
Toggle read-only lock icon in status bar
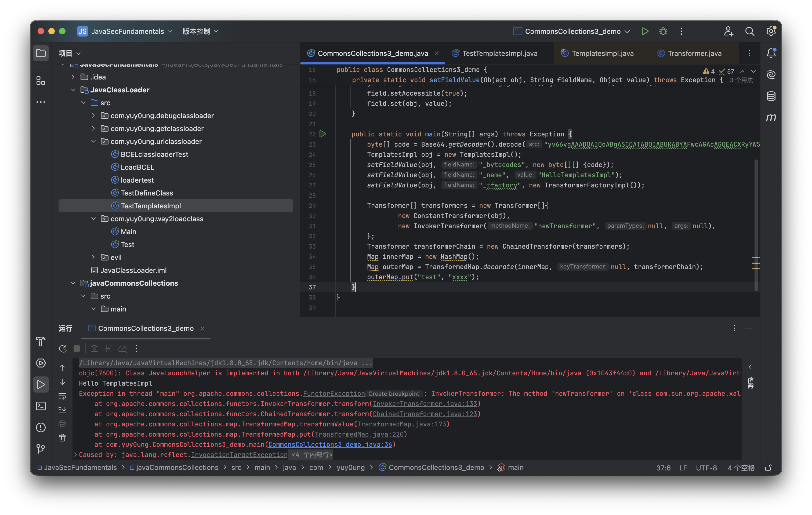769,468
